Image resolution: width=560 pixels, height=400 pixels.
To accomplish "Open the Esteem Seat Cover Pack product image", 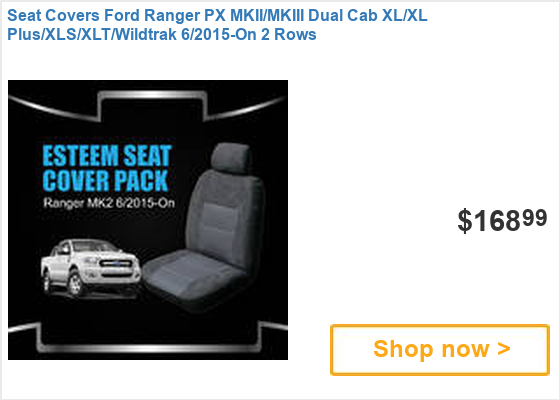I will (x=148, y=220).
